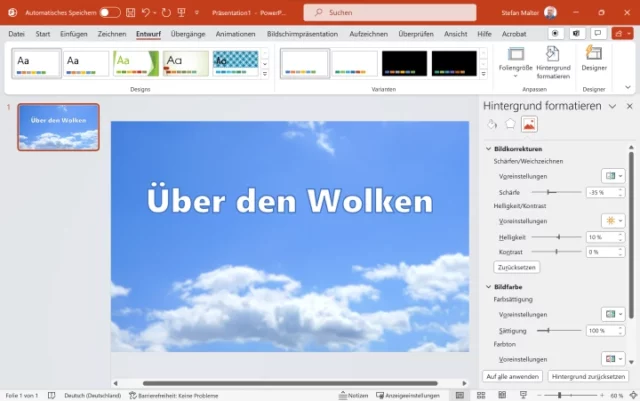Open the Hintergrund formatieren pane options chevron

[x=612, y=106]
